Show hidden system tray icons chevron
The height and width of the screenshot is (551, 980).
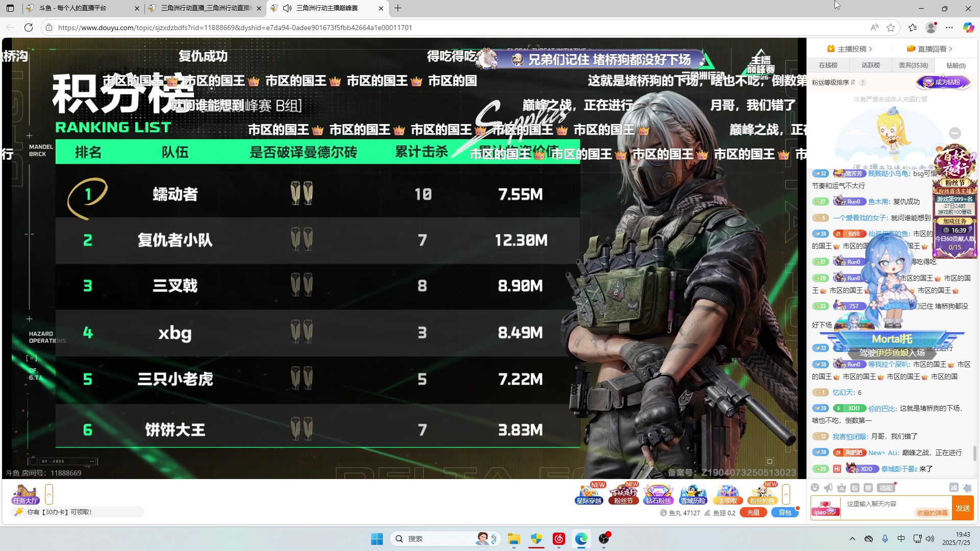[x=852, y=539]
